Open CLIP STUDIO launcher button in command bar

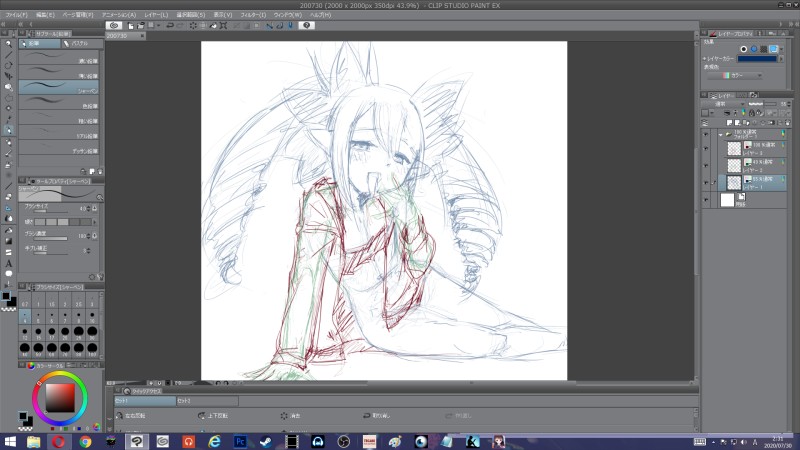click(114, 26)
